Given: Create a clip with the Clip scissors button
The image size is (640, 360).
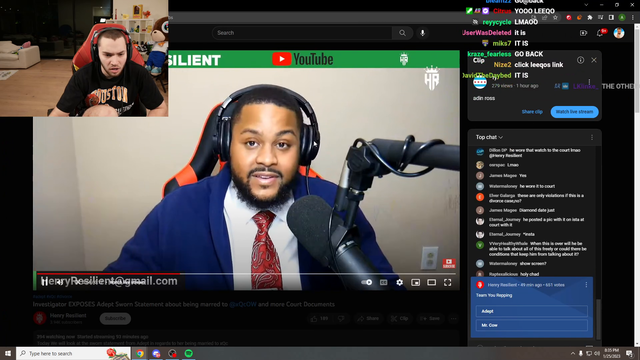Looking at the screenshot, I should click(400, 318).
